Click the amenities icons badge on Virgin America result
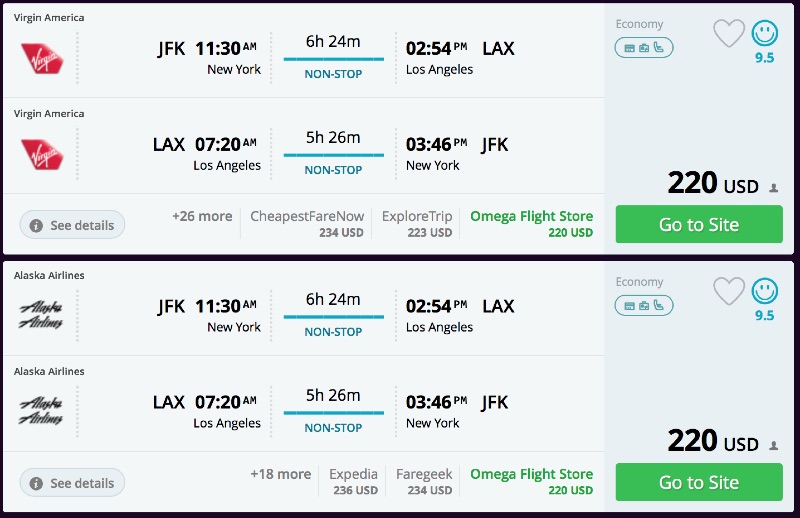Screen dimensions: 800x518 (644, 48)
